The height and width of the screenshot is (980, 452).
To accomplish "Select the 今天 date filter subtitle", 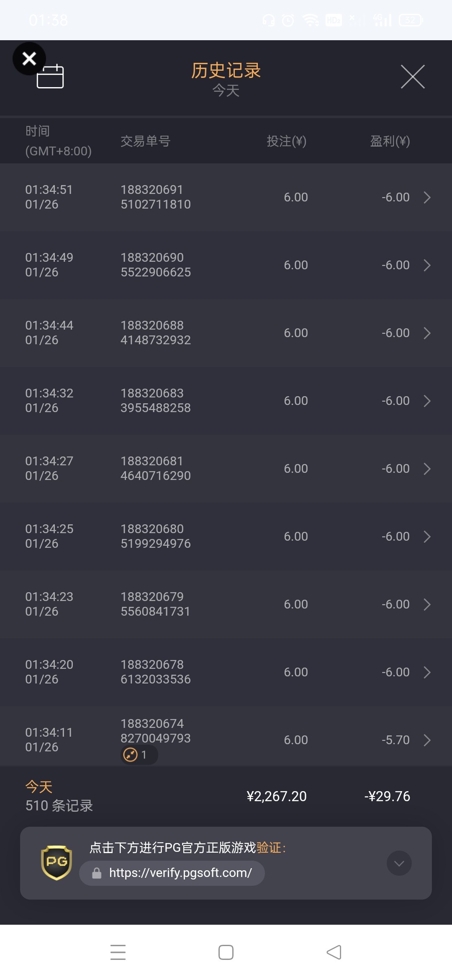I will click(226, 90).
